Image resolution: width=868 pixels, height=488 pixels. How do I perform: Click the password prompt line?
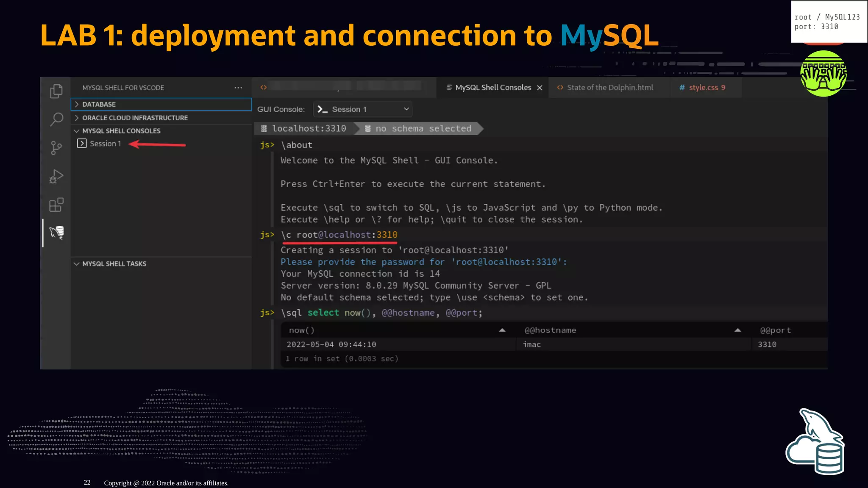click(424, 262)
